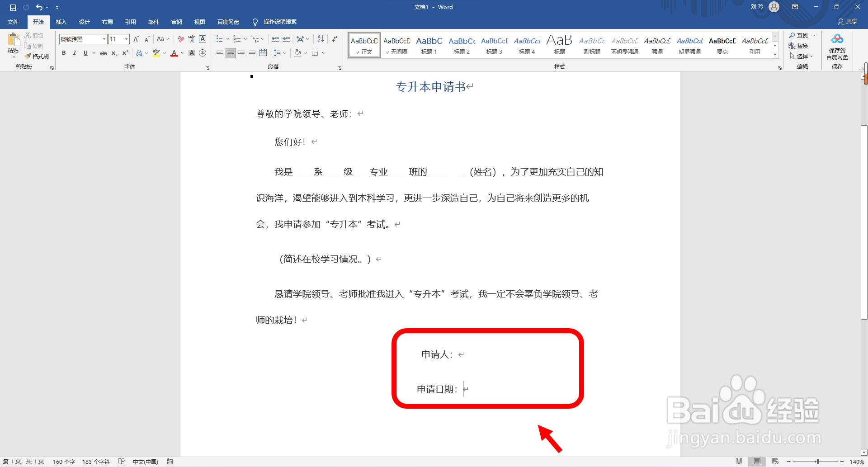Toggle center alignment

(231, 53)
